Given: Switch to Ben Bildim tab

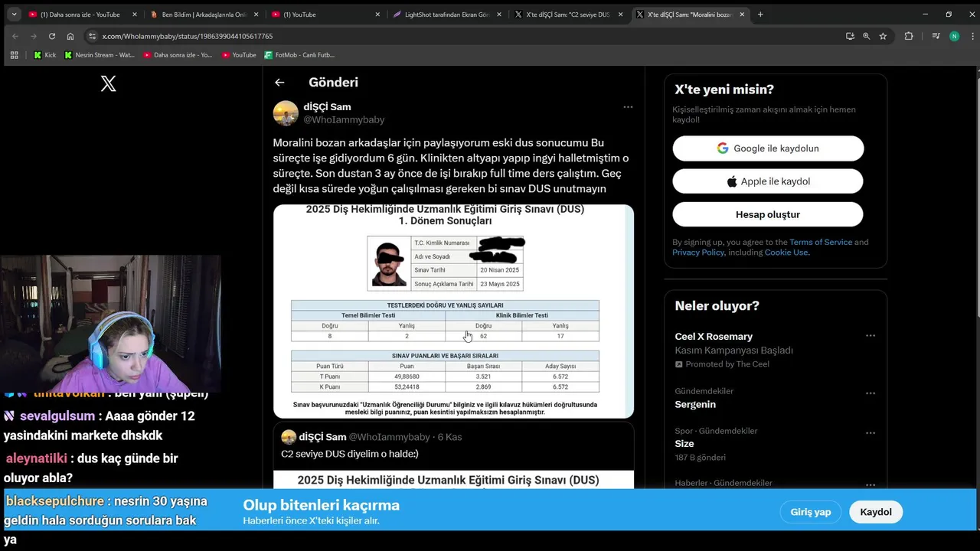Looking at the screenshot, I should point(204,15).
